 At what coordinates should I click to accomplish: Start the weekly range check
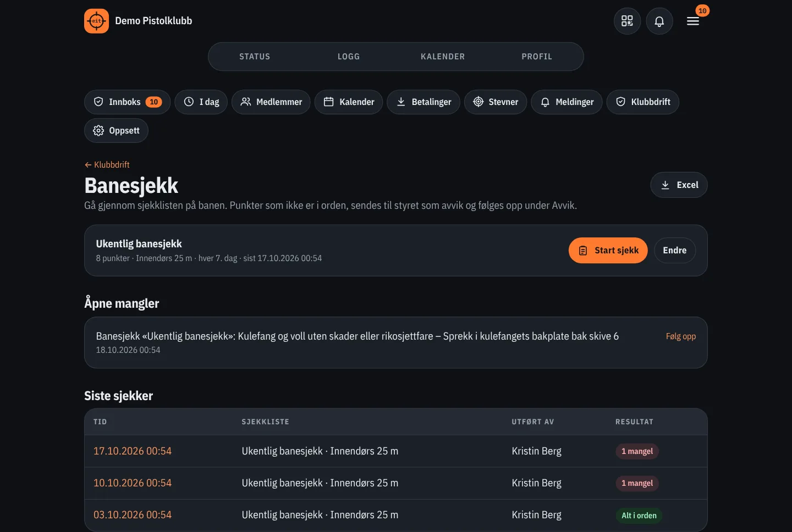[608, 250]
